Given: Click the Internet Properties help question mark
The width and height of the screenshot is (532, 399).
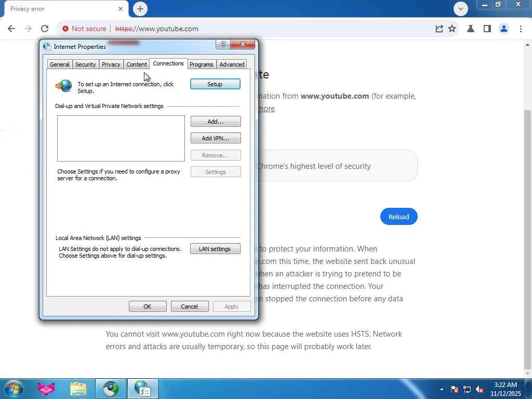Looking at the screenshot, I should [x=223, y=44].
